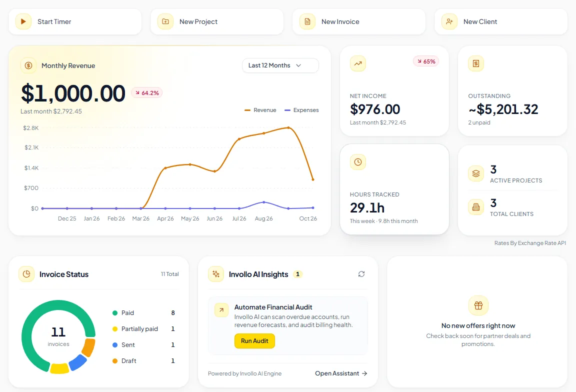This screenshot has width=576, height=392.
Task: Click the Run Audit button
Action: click(254, 341)
